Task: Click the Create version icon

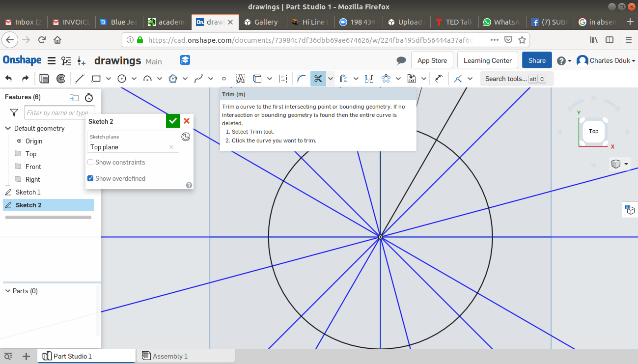Action: click(81, 61)
